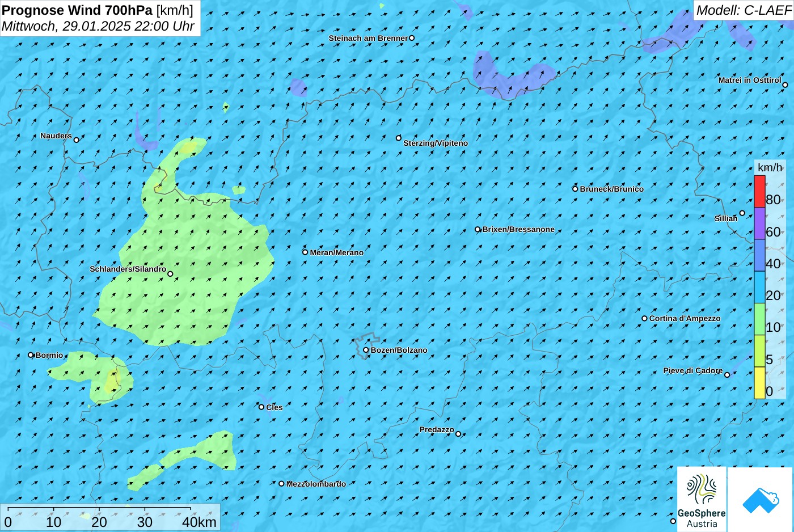Viewport: 794px width, 532px height.
Task: Click the Nauders town marker circle
Action: click(x=76, y=140)
